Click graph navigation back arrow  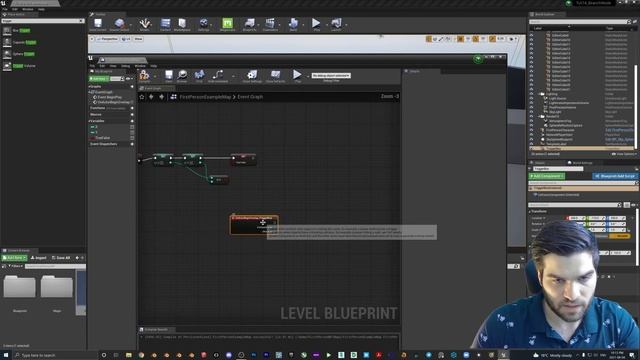151,97
